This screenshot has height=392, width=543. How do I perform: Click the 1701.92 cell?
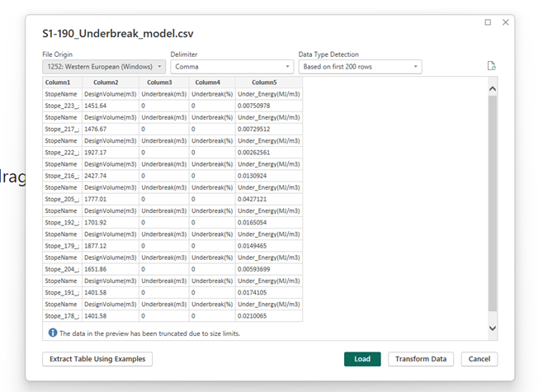point(111,222)
